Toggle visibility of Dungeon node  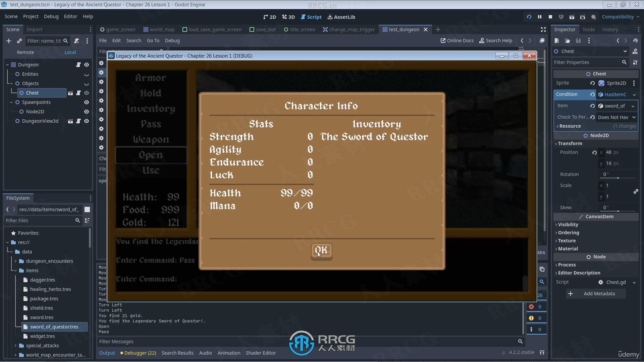[87, 65]
